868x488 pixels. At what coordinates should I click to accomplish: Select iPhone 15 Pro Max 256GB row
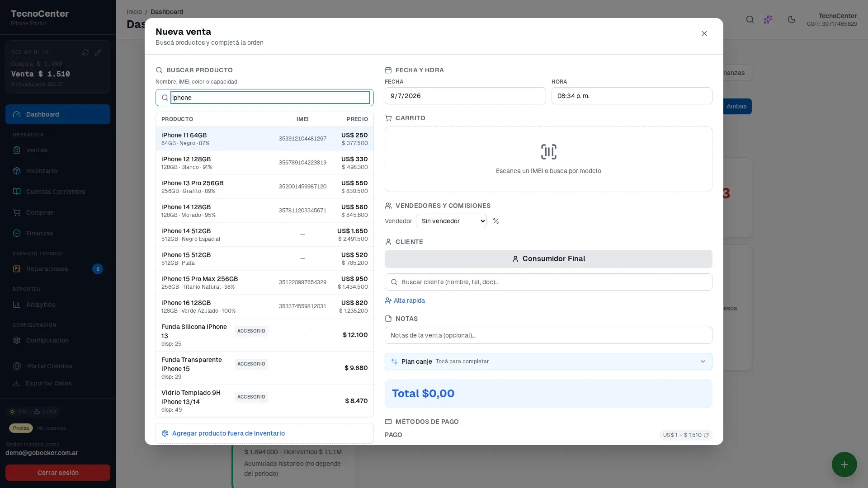264,282
